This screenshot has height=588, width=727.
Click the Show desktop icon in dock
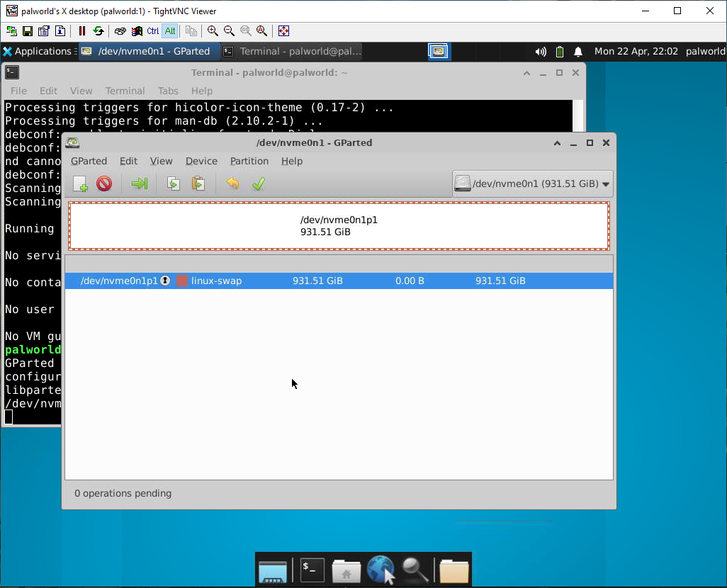coord(273,570)
